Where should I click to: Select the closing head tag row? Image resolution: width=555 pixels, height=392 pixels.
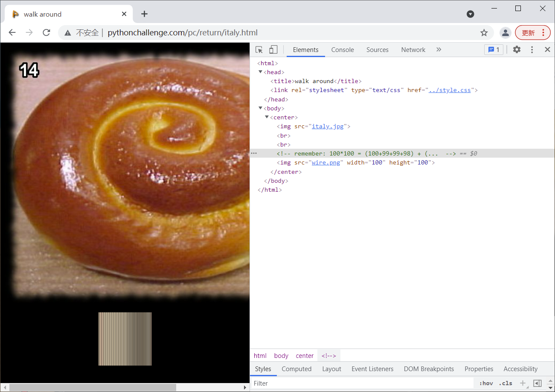click(x=276, y=99)
